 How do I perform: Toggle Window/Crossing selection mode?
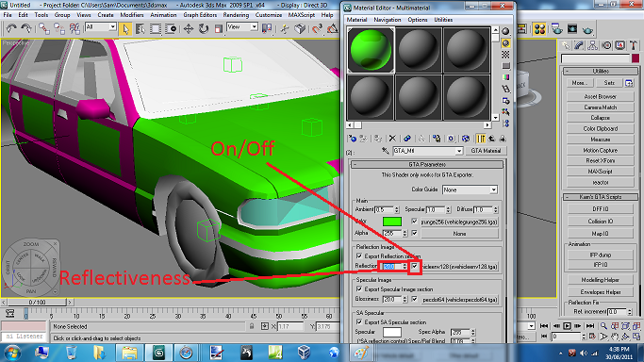[x=171, y=28]
